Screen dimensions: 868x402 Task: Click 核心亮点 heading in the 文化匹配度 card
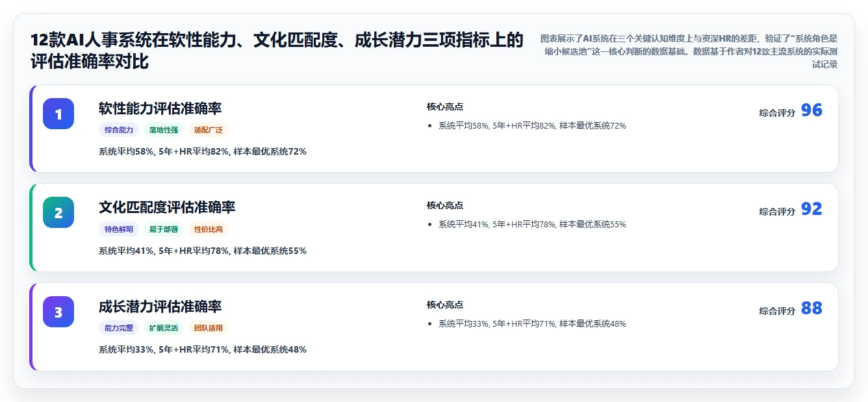click(x=445, y=205)
